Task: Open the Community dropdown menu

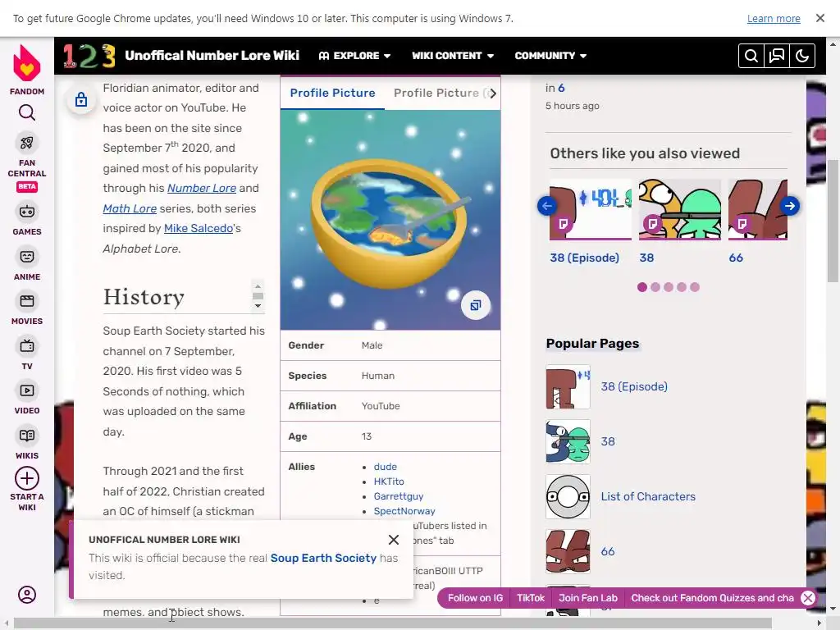Action: (550, 56)
